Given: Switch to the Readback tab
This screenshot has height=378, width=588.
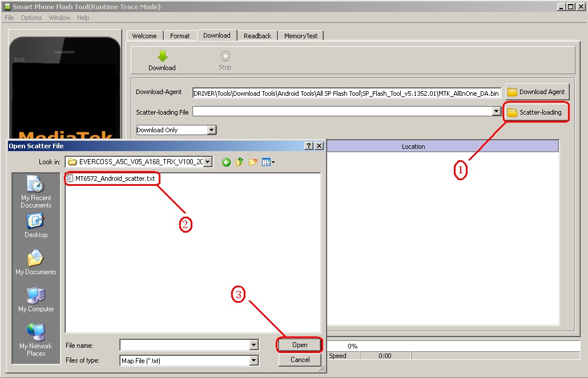Looking at the screenshot, I should click(x=257, y=35).
